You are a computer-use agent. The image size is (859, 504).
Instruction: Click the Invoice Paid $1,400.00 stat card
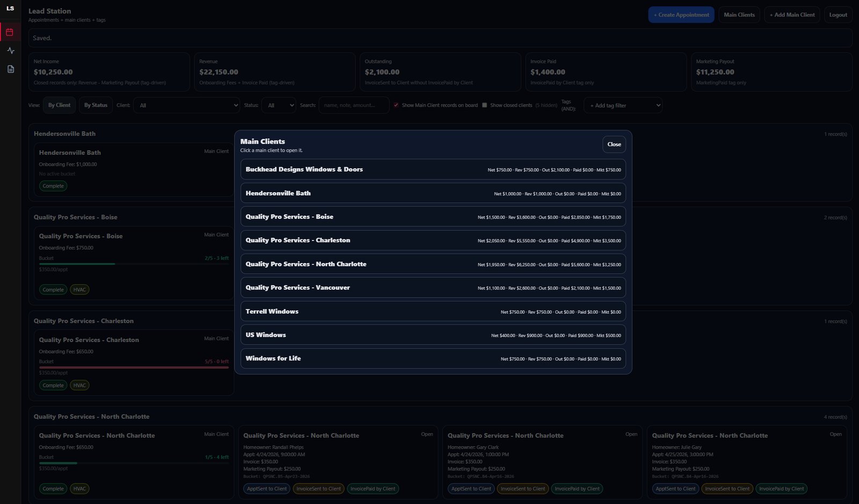pyautogui.click(x=606, y=72)
